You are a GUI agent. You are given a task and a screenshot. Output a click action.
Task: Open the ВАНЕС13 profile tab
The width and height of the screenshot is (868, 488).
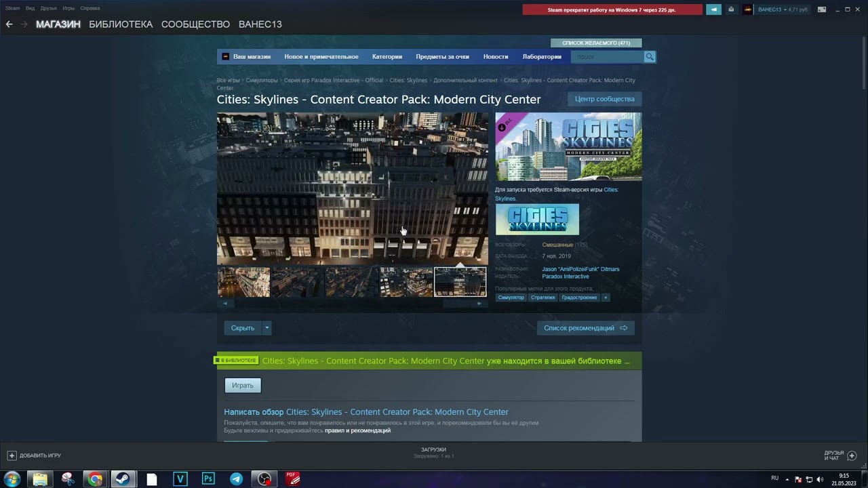tap(260, 24)
